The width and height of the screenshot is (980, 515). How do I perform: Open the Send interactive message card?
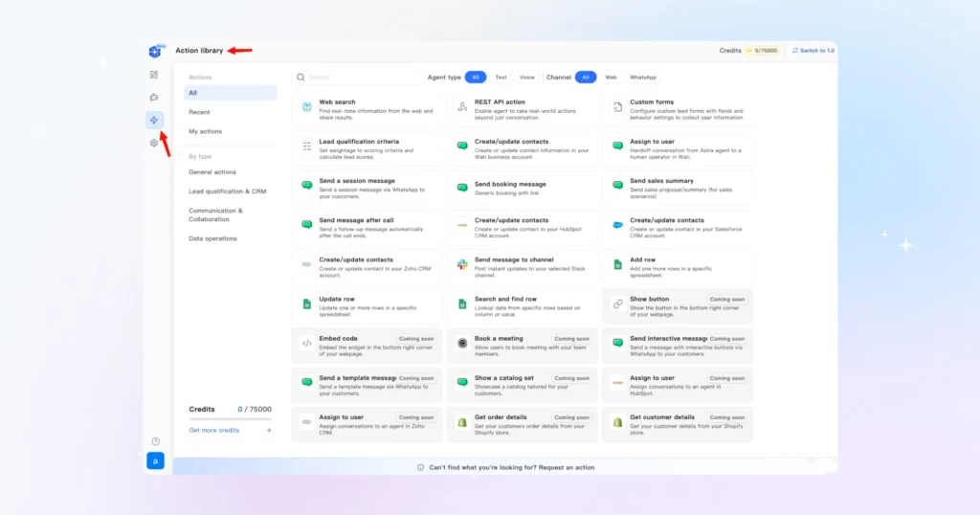(x=678, y=346)
